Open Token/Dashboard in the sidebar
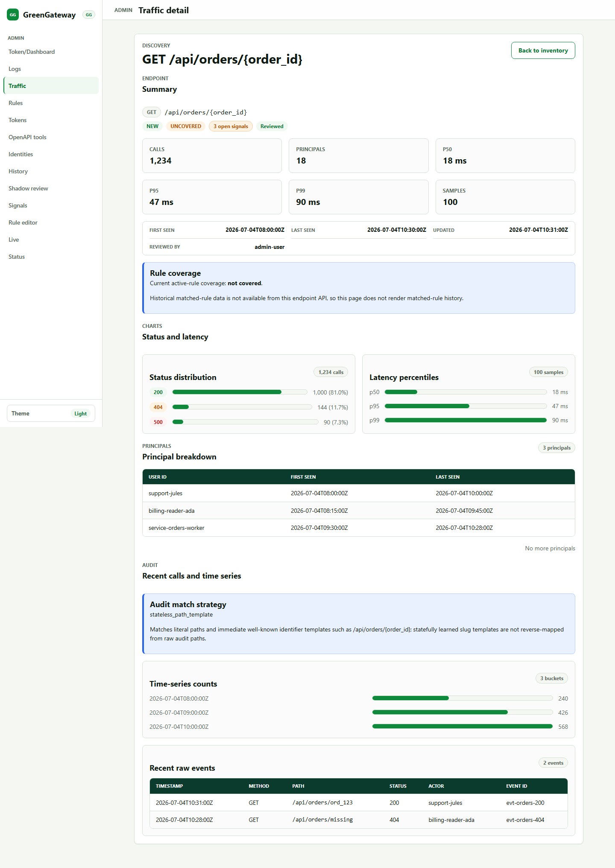This screenshot has height=868, width=615. pyautogui.click(x=51, y=52)
